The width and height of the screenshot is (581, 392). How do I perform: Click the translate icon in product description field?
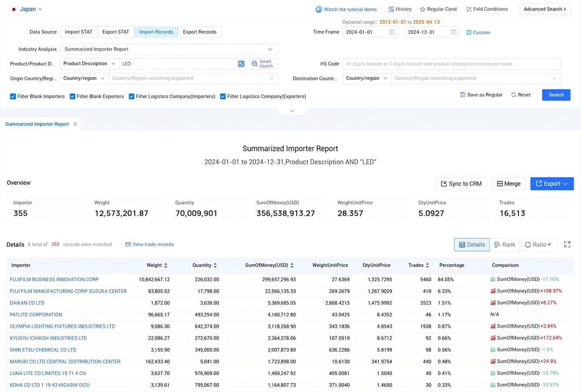point(241,64)
